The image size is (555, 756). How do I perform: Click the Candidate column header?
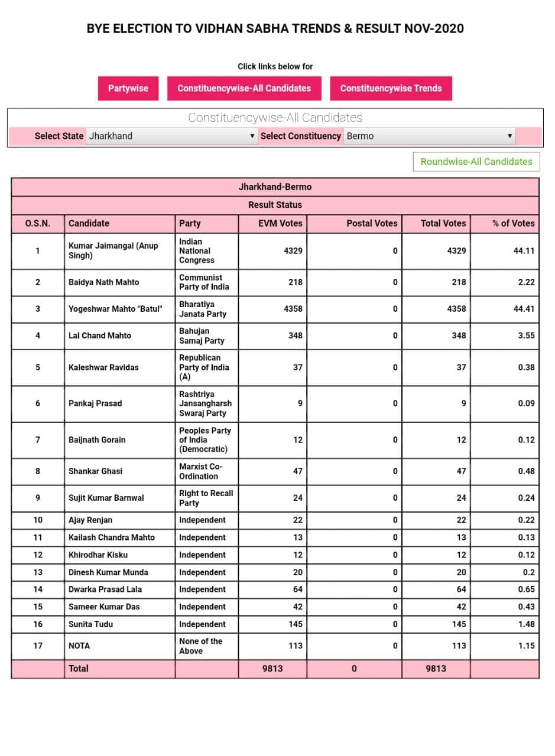[89, 223]
